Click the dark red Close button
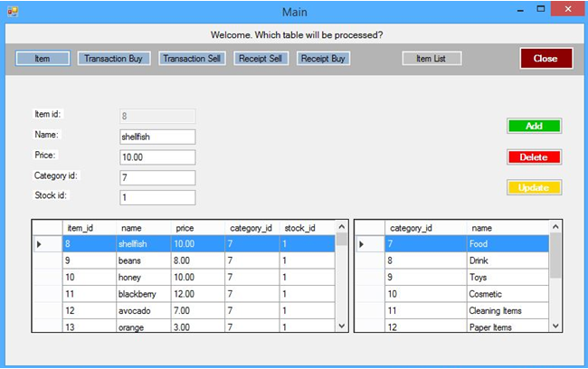Viewport: 588px width, 369px height. tap(546, 58)
